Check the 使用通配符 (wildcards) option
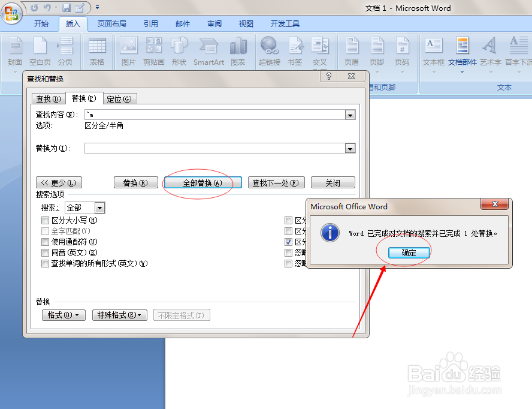The height and width of the screenshot is (409, 532). [45, 242]
